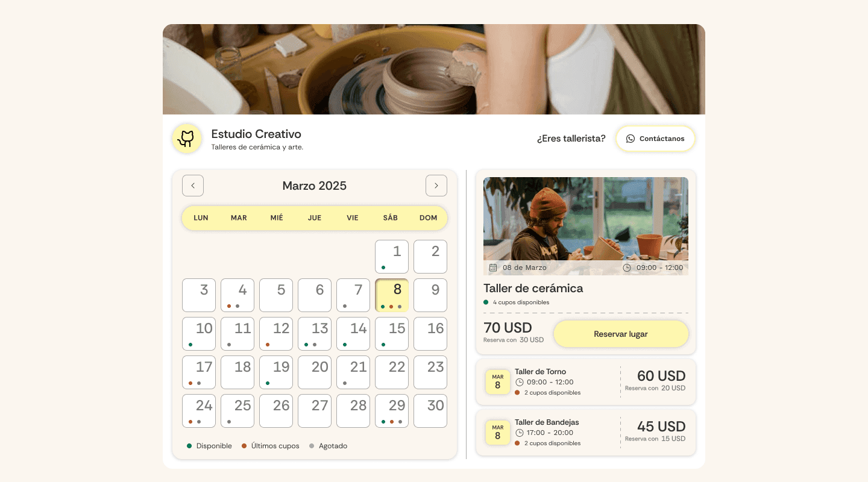Click the 60 USD price

tap(661, 376)
